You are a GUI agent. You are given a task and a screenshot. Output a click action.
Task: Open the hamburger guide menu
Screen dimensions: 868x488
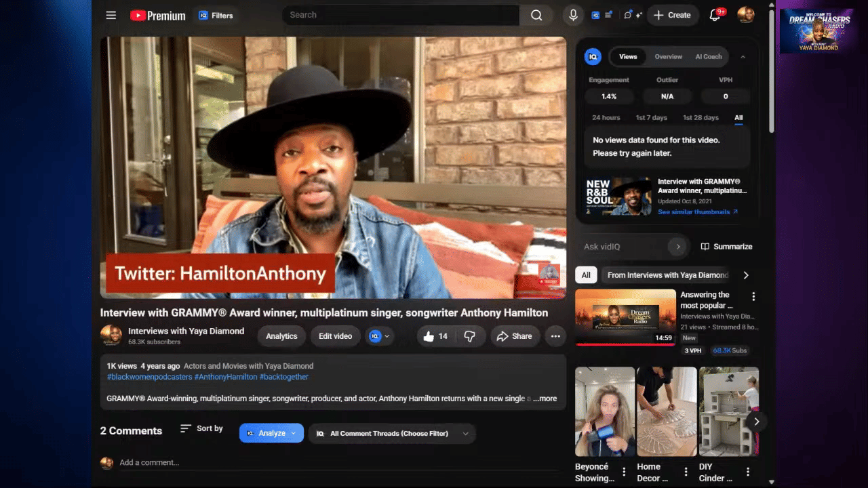pos(111,15)
